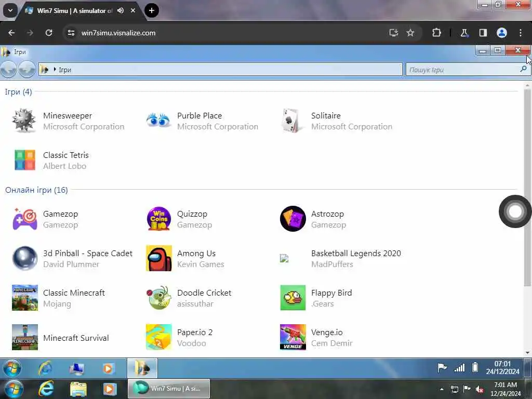Launch Doodle Cricket icon
The height and width of the screenshot is (399, 532).
click(x=159, y=298)
